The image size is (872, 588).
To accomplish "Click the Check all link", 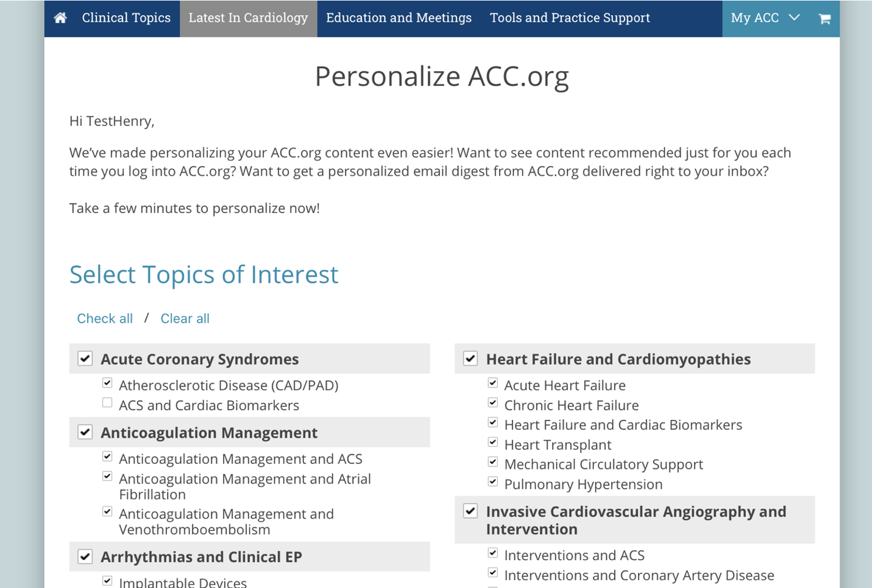I will point(105,318).
